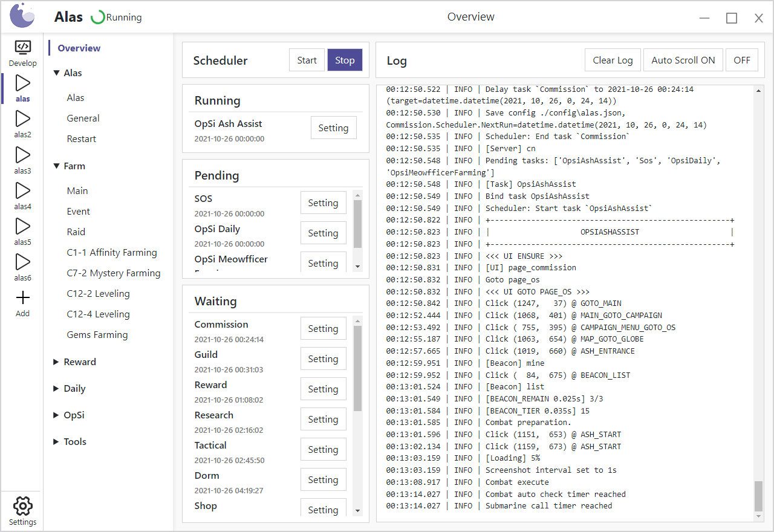Select C7-2 Mystery Farming entry
This screenshot has height=532, width=774.
113,273
